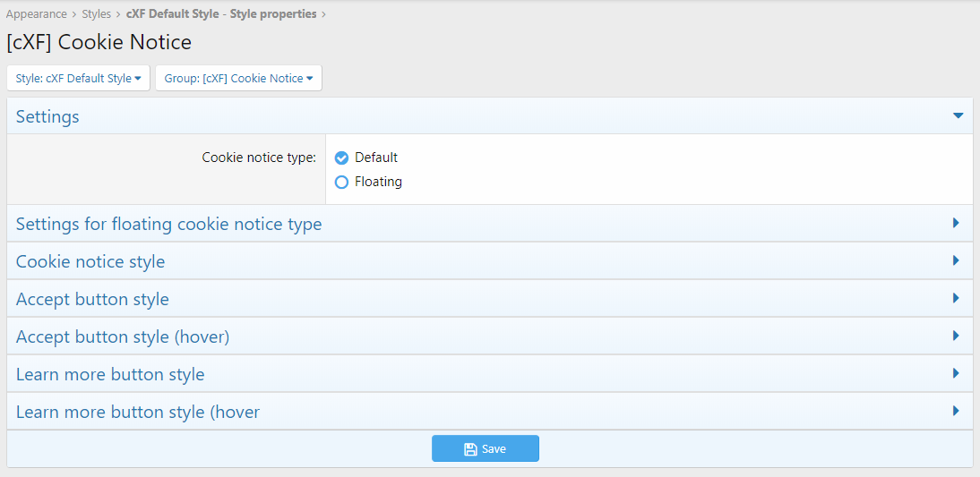The image size is (980, 477).
Task: Expand arrow for floating cookie notice settings
Action: pyautogui.click(x=956, y=224)
